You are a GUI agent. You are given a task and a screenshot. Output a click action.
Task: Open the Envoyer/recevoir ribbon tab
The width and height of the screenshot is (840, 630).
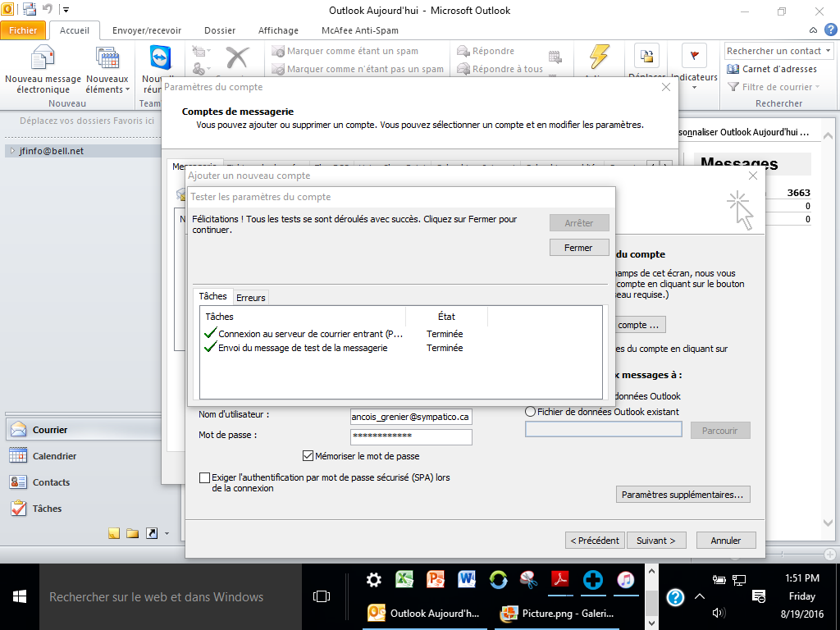click(147, 30)
